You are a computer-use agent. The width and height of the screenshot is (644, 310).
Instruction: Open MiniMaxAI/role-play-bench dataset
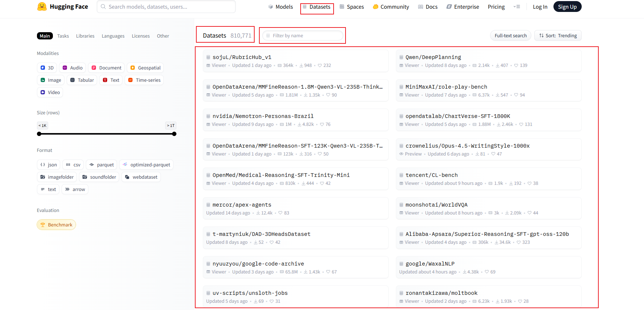pyautogui.click(x=489, y=90)
